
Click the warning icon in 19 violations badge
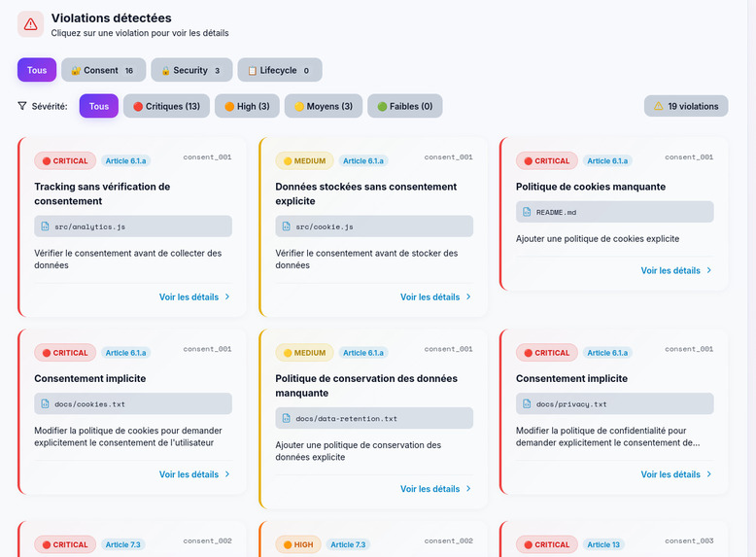point(658,106)
